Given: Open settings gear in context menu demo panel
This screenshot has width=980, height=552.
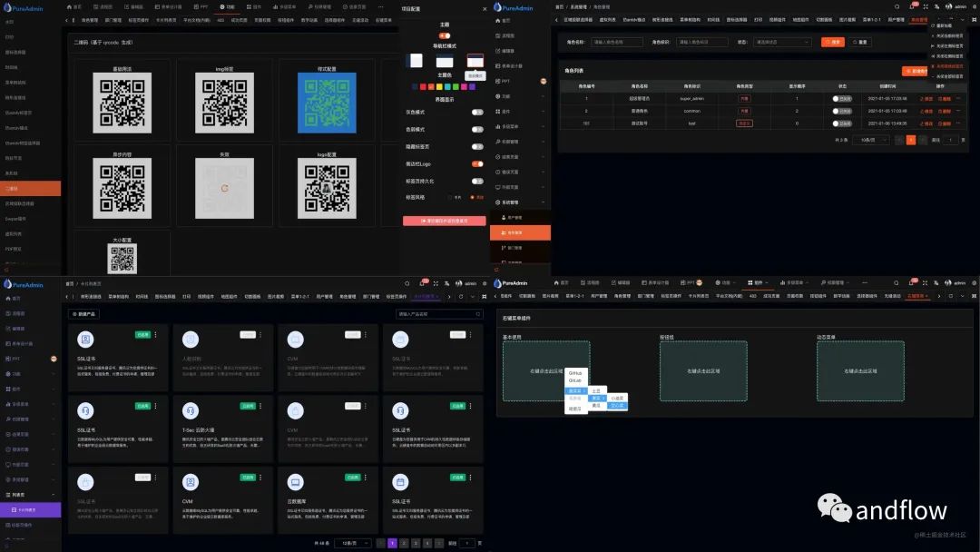Looking at the screenshot, I should pos(975,283).
